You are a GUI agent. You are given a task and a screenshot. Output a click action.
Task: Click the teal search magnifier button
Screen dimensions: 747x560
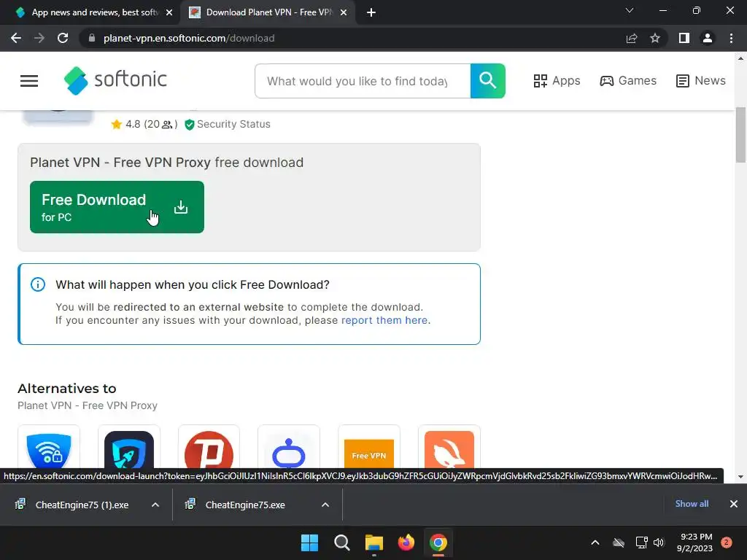pos(488,81)
